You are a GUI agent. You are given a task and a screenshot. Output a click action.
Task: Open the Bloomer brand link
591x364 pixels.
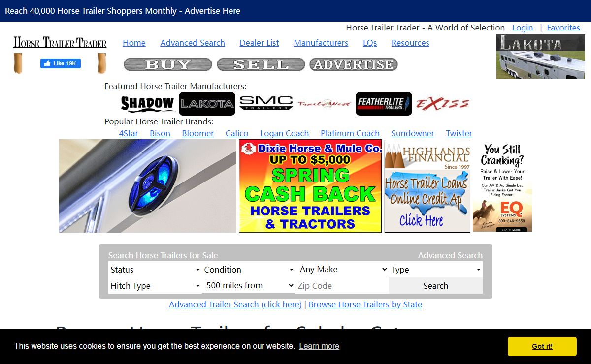coord(198,133)
